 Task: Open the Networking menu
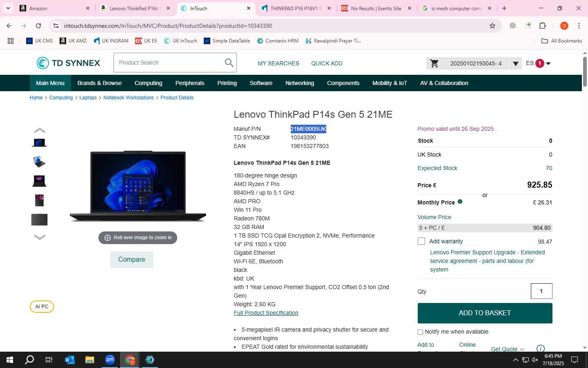coord(300,83)
